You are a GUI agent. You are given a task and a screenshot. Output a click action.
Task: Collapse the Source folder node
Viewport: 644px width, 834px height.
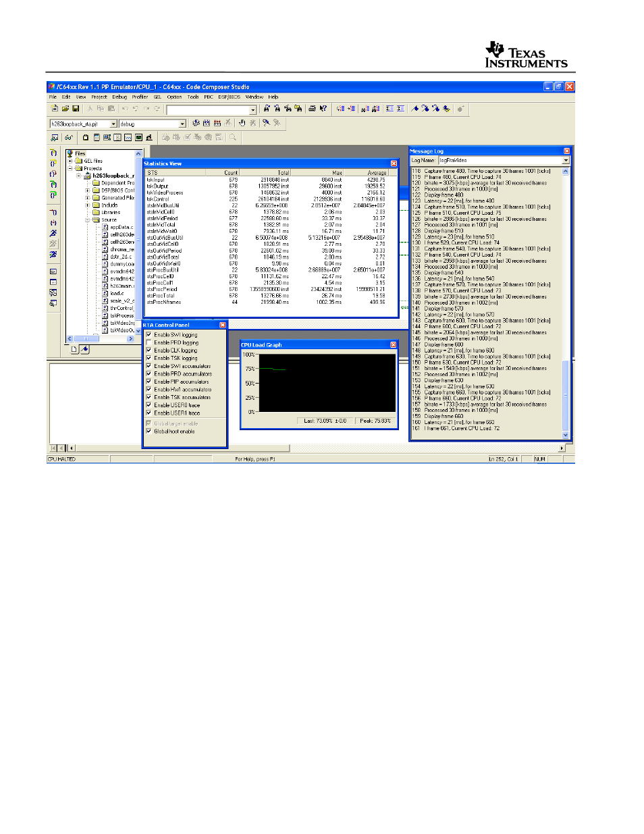point(87,220)
